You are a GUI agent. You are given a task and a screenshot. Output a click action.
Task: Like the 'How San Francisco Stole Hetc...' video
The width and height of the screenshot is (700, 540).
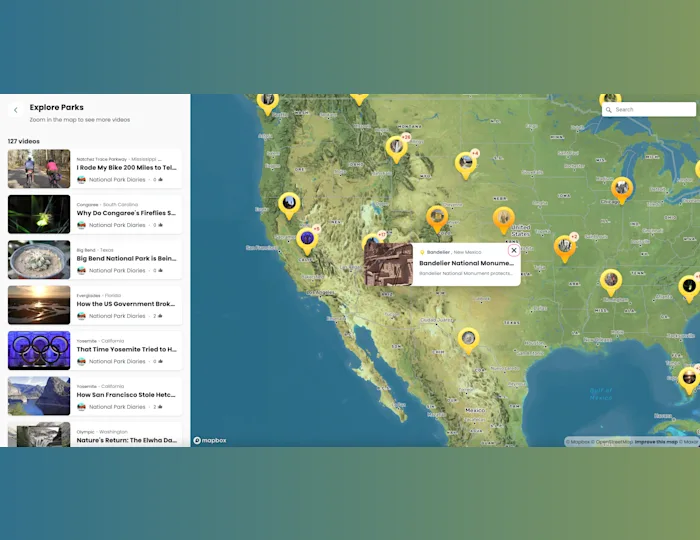[160, 407]
